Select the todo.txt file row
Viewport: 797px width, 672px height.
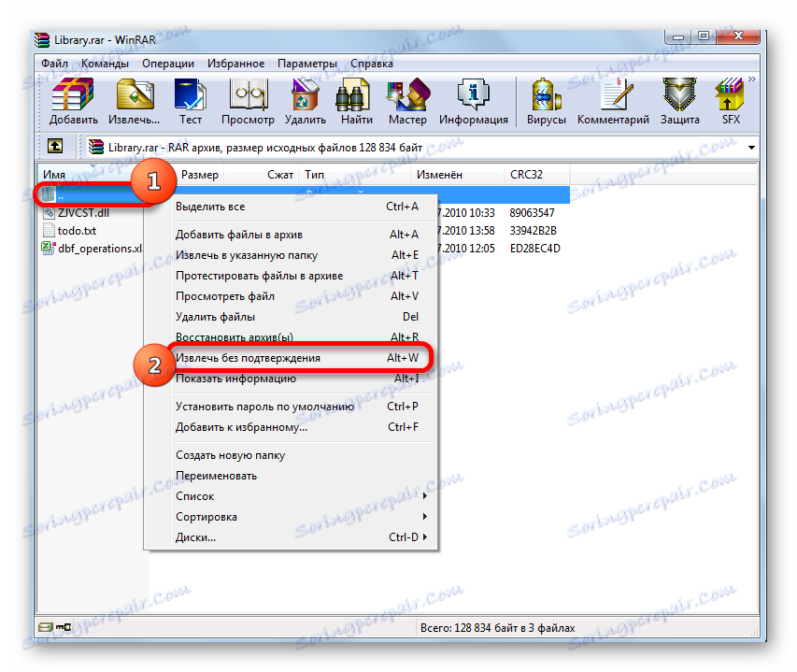point(77,230)
